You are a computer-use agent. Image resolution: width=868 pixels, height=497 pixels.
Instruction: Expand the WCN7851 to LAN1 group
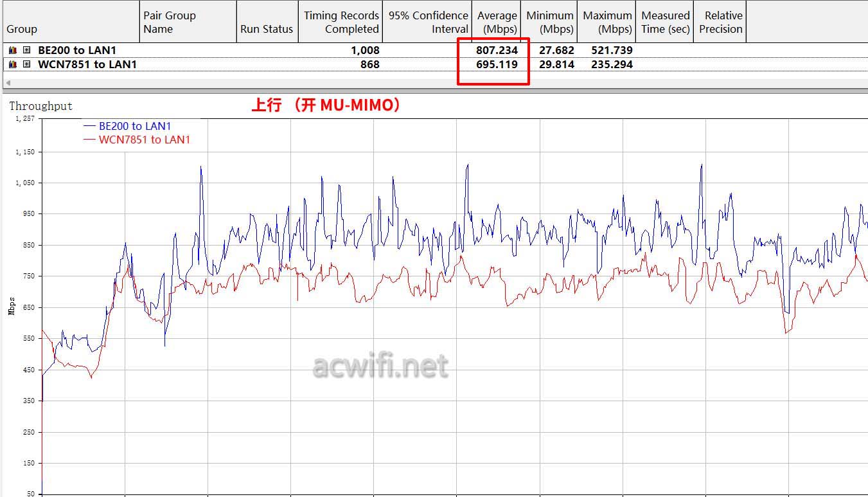26,64
